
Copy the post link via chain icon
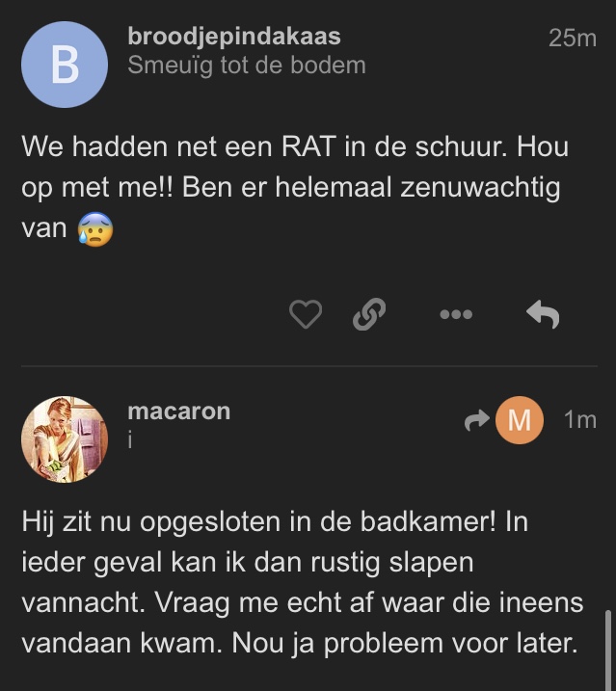(x=369, y=314)
